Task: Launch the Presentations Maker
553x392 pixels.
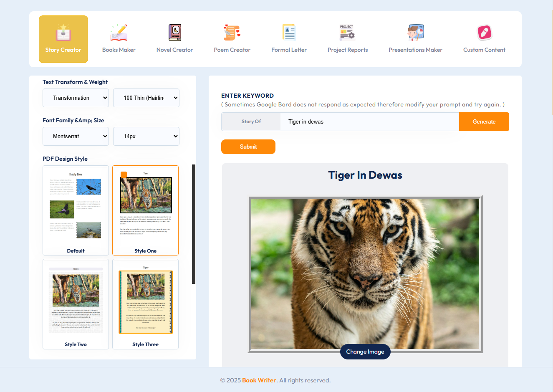Action: tap(415, 39)
